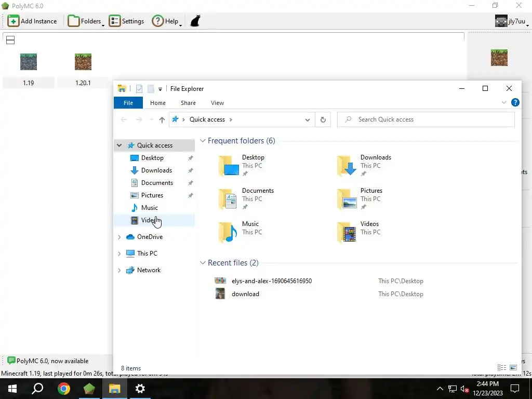Screen dimensions: 532x399
Task: Collapse the Frequent folders section
Action: (x=203, y=140)
